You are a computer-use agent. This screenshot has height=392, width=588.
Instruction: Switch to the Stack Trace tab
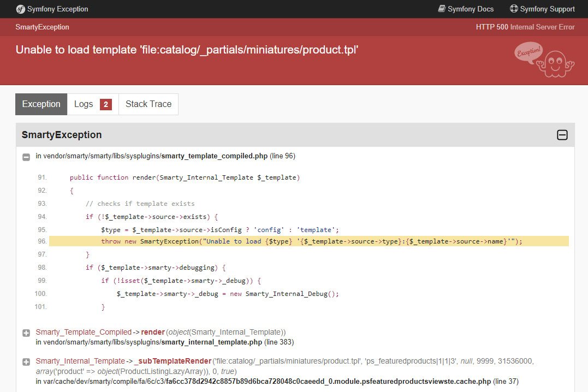[x=149, y=104]
